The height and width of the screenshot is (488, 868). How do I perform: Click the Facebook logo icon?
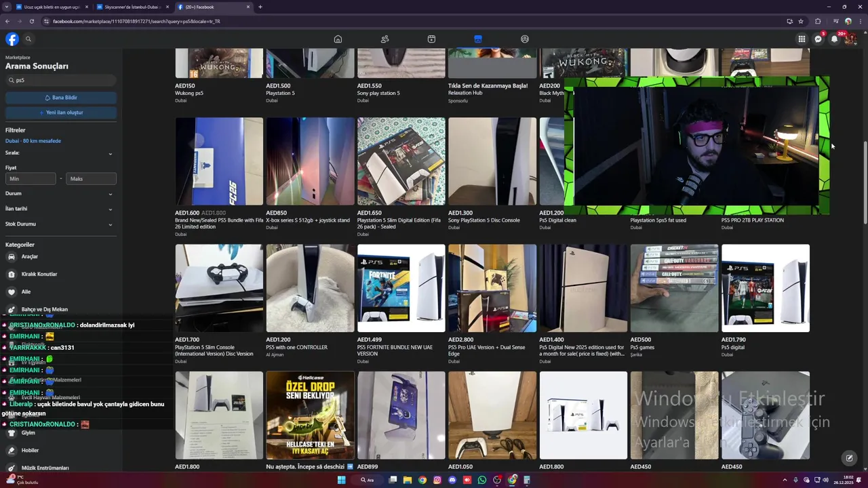(12, 39)
